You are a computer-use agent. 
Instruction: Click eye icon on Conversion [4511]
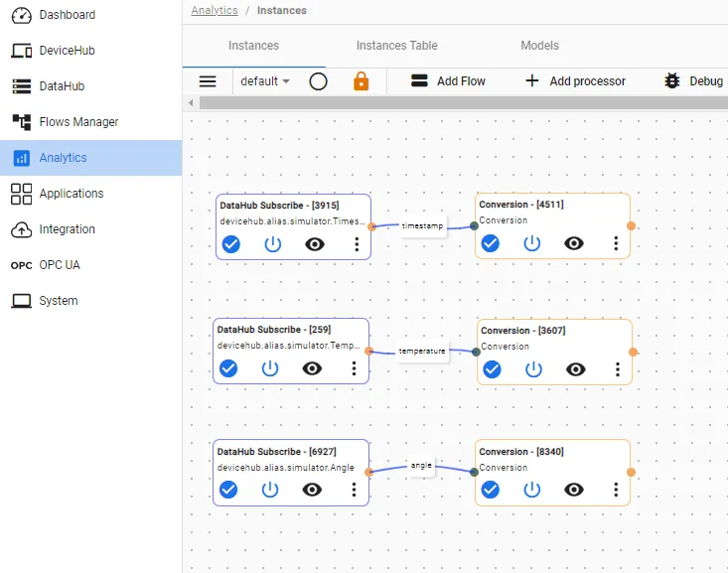point(574,243)
